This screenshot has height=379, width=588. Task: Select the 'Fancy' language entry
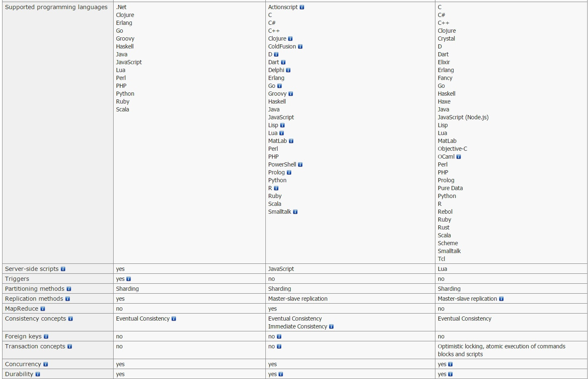point(445,78)
